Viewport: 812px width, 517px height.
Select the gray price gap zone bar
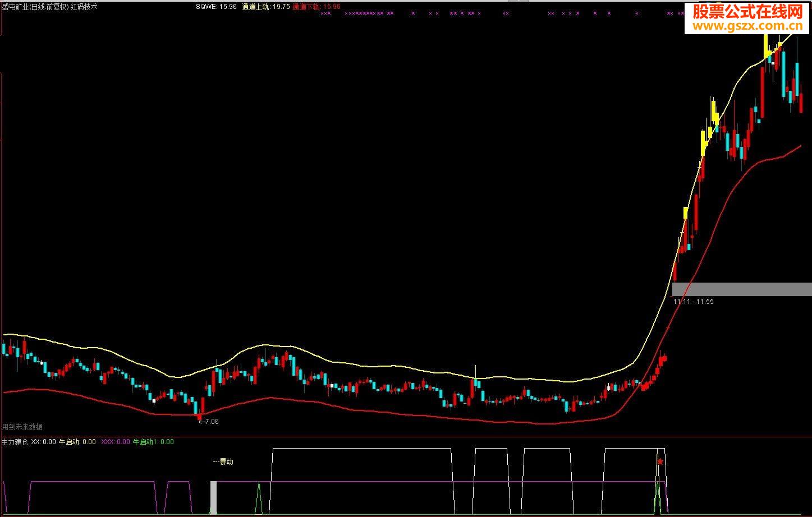[x=742, y=289]
